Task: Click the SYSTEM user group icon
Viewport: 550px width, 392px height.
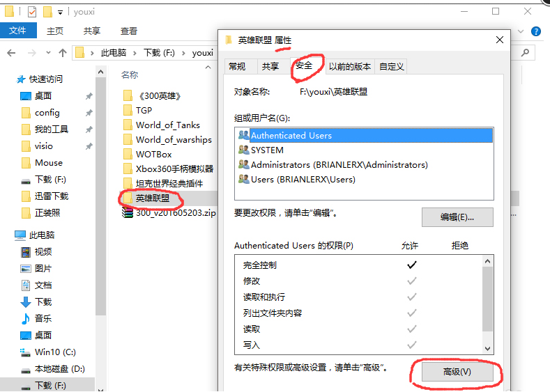Action: point(243,150)
